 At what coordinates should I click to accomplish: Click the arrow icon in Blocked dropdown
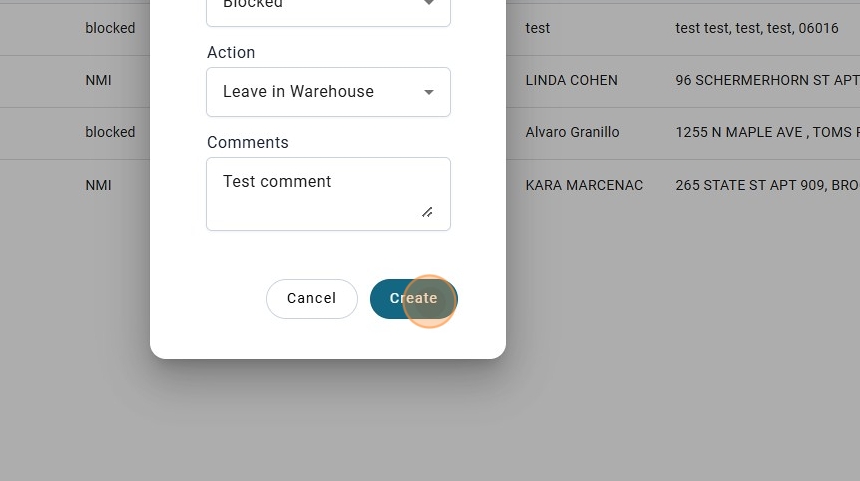(429, 5)
